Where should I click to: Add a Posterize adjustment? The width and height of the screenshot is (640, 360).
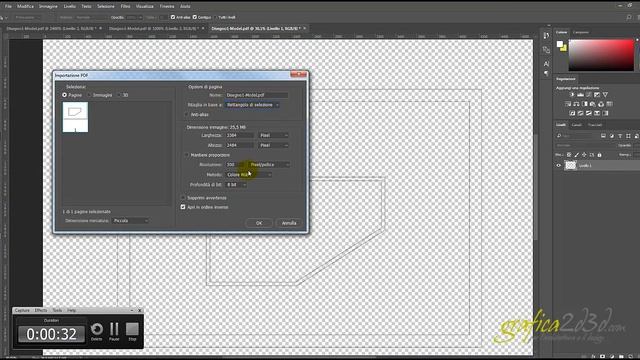[580, 113]
